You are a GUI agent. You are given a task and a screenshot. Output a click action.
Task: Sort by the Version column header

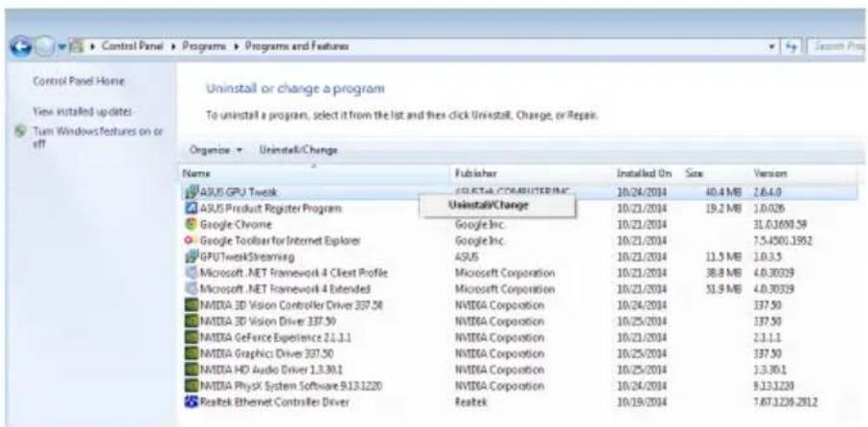coord(804,173)
